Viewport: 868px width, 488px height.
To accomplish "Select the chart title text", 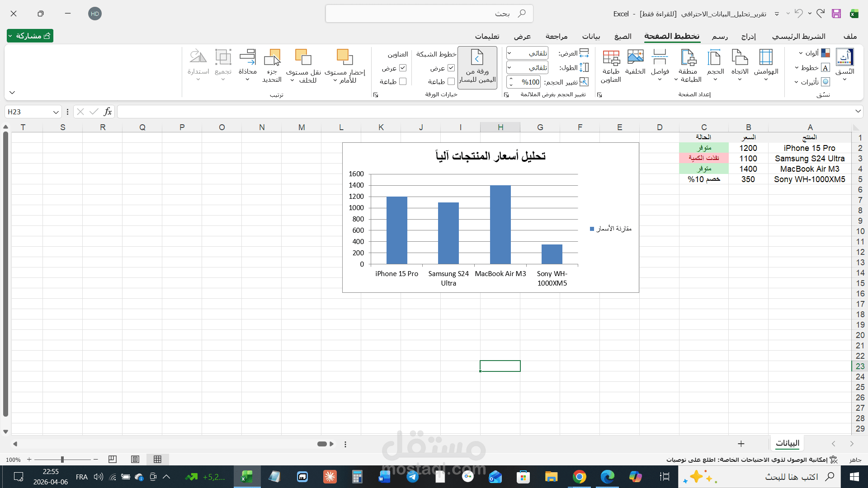I will point(491,156).
